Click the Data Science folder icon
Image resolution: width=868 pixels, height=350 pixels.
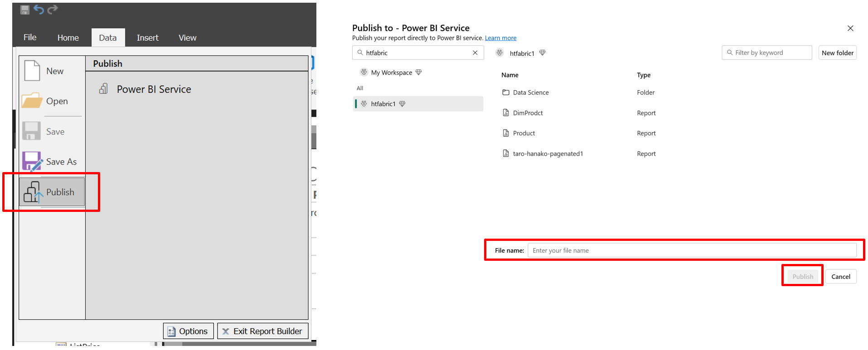pyautogui.click(x=506, y=92)
